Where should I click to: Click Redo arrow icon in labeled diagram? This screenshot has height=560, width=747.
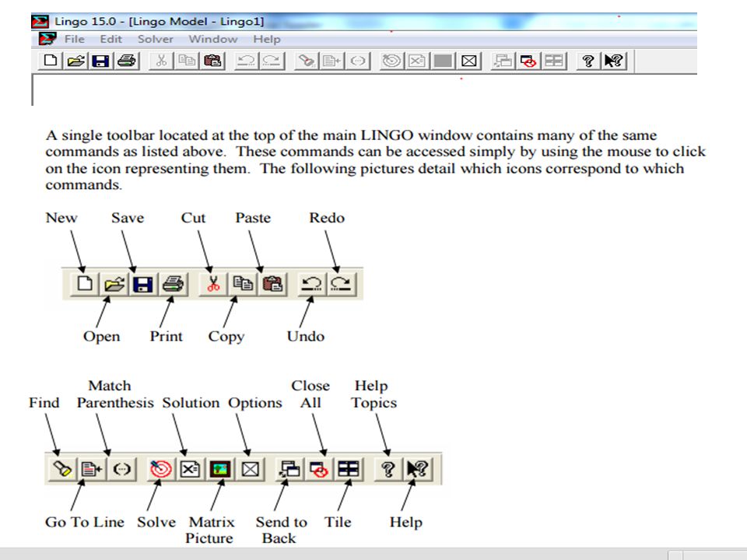[x=341, y=285]
